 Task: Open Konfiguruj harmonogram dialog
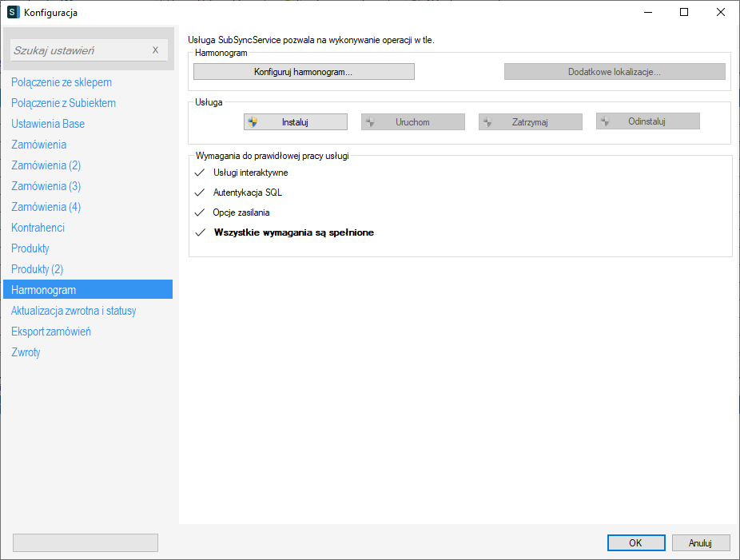click(x=304, y=72)
